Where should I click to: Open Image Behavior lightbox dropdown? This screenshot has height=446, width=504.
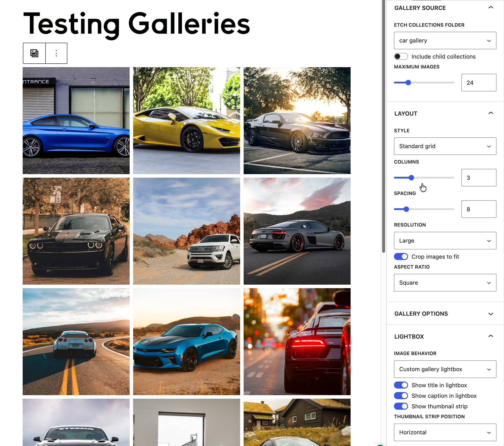[445, 369]
